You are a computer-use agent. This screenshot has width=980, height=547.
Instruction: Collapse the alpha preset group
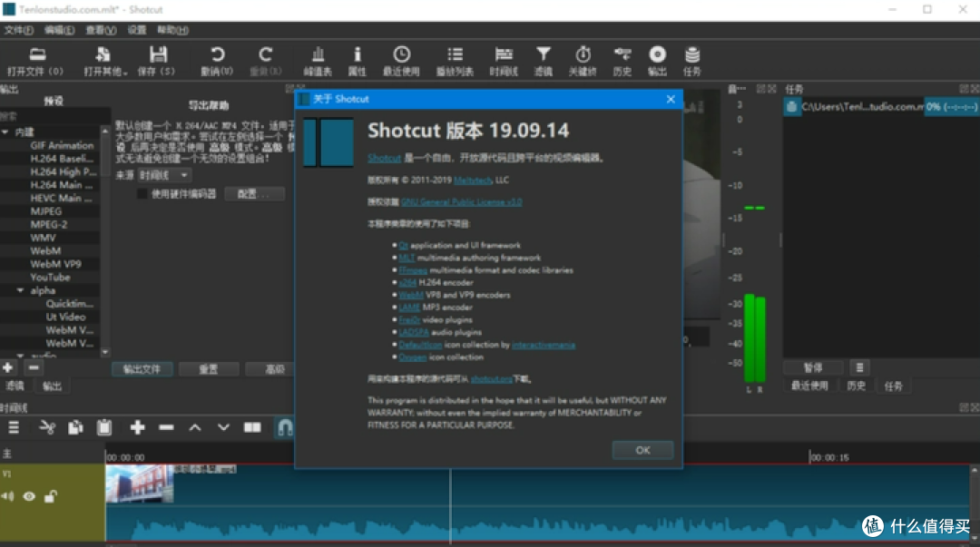pos(21,290)
